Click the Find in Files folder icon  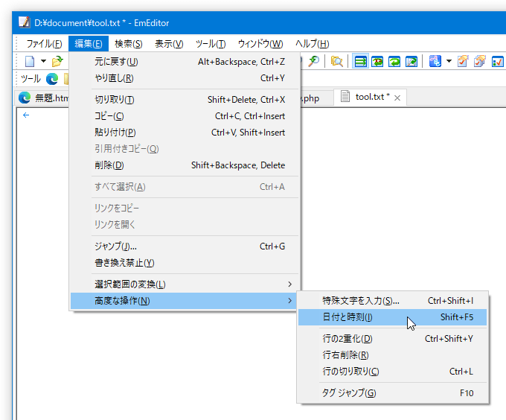pyautogui.click(x=336, y=61)
